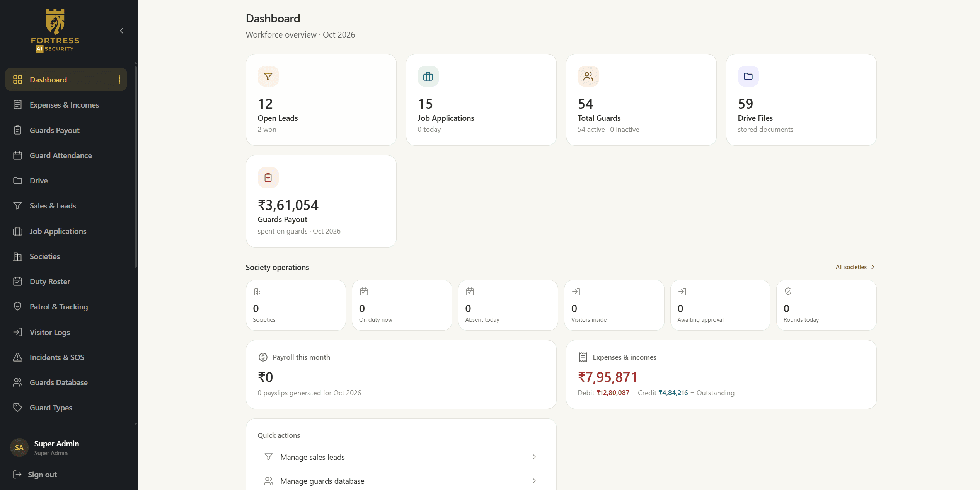Click the Drive folder icon in sidebar
The width and height of the screenshot is (980, 490).
coord(17,181)
